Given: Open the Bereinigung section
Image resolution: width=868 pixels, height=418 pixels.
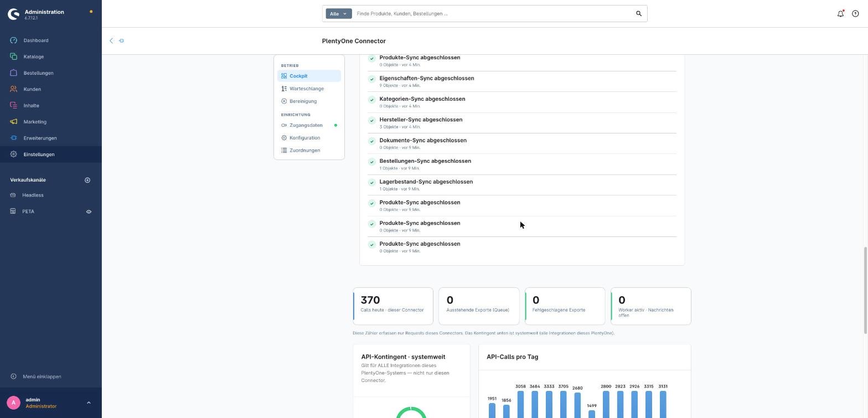Looking at the screenshot, I should click(x=309, y=101).
